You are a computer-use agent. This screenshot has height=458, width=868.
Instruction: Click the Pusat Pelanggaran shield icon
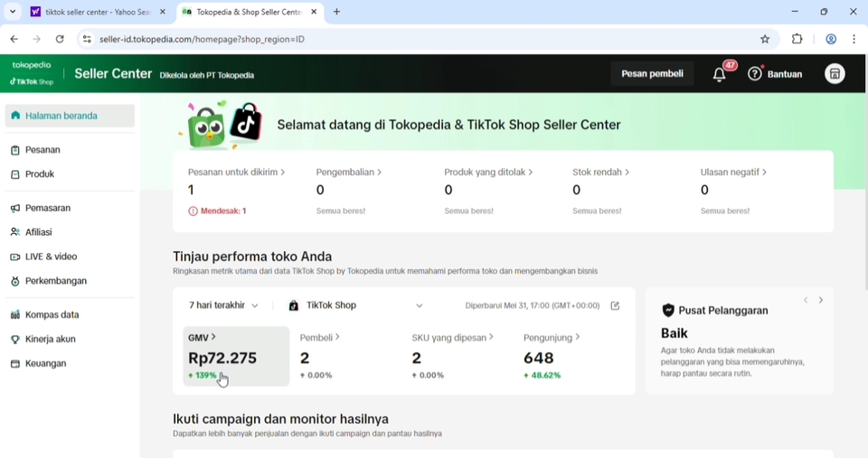coord(668,311)
